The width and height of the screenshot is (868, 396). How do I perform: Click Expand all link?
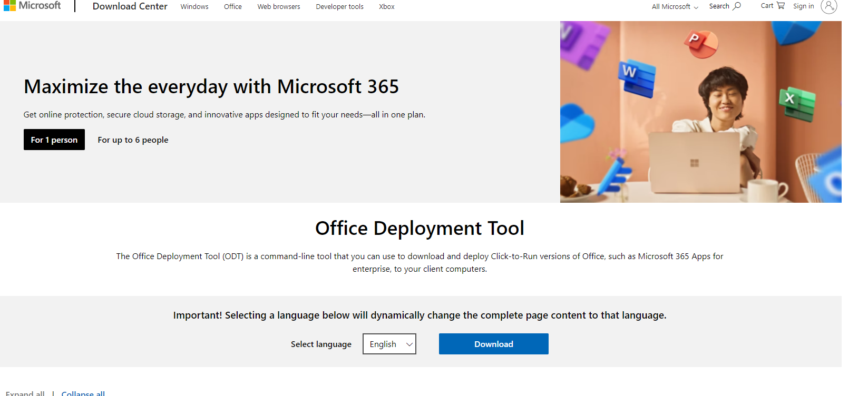[25, 393]
